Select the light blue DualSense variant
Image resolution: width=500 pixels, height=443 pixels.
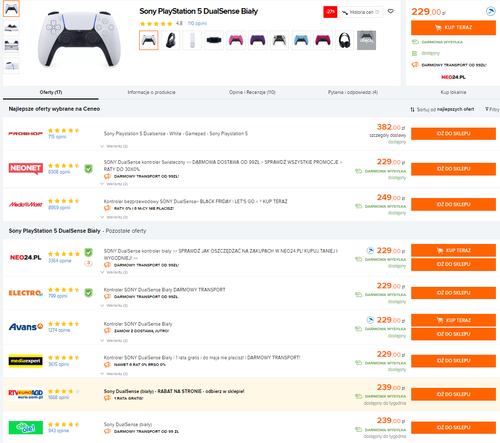coord(301,40)
